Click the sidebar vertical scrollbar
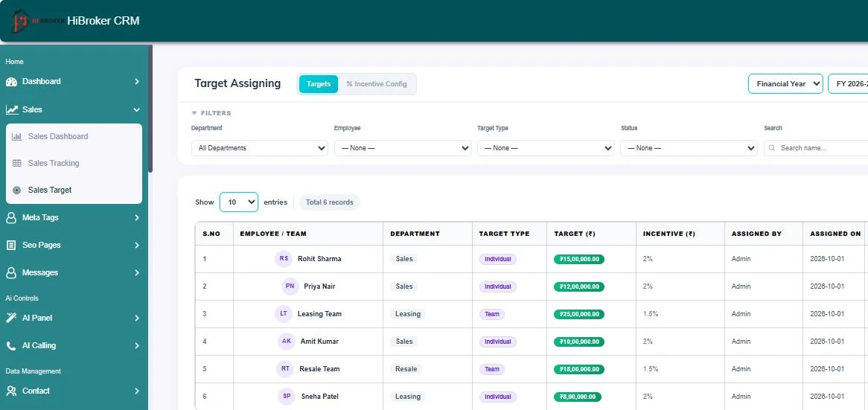Viewport: 868px width, 410px height. (x=150, y=109)
